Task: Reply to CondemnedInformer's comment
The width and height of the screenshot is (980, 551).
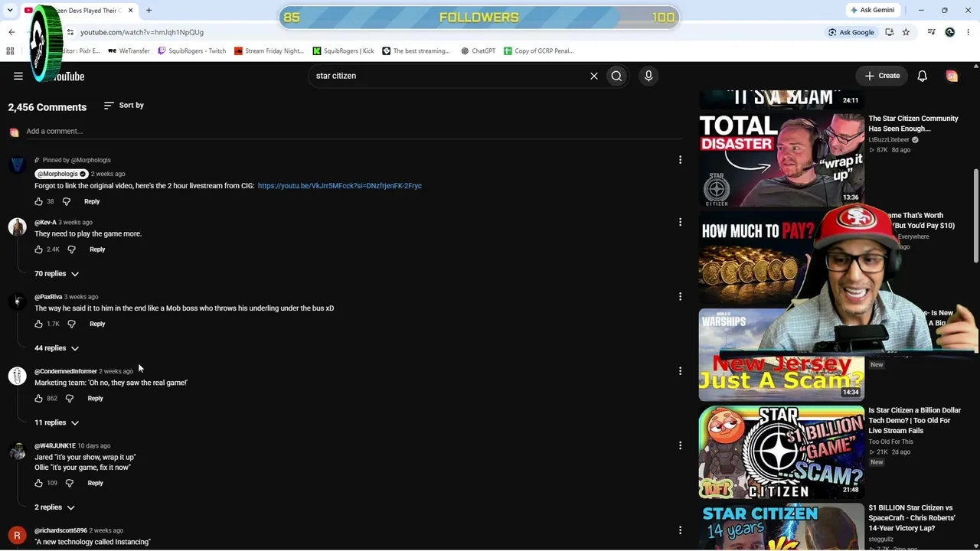Action: click(95, 399)
